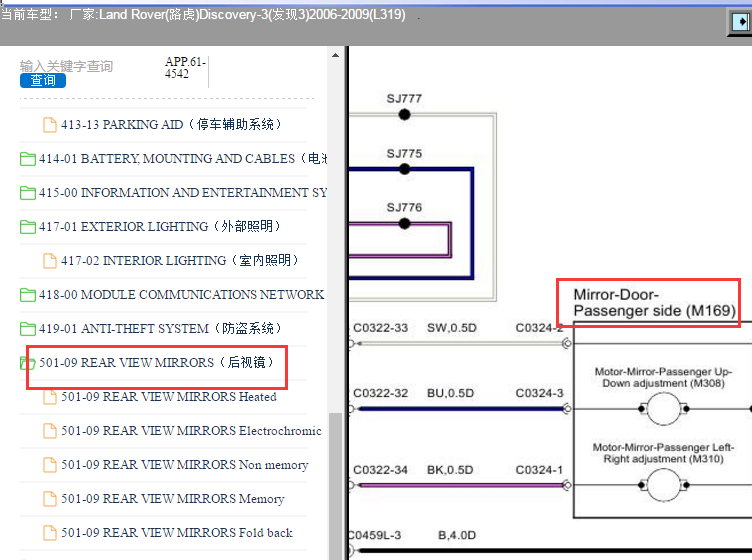
Task: Click the SJ776 splice node dot
Action: 405,223
